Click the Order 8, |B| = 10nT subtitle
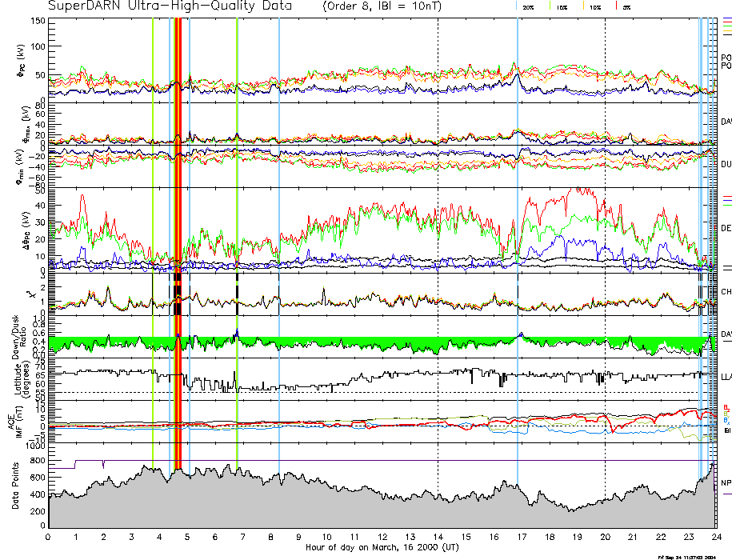The image size is (732, 560). pyautogui.click(x=390, y=6)
